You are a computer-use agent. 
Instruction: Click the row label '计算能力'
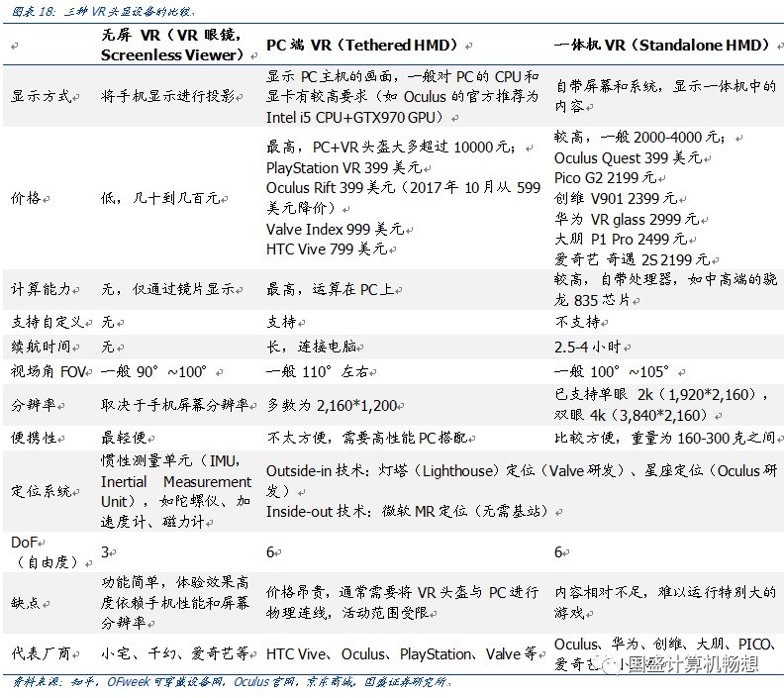(41, 289)
